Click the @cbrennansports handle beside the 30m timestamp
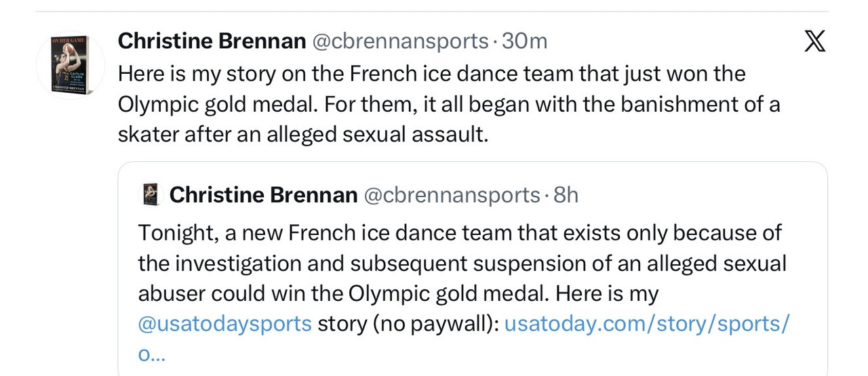Viewport: 868px width, 376px height. [x=399, y=41]
